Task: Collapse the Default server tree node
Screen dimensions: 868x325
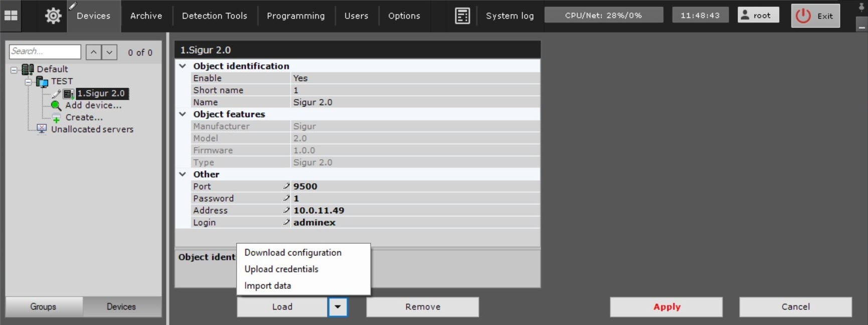Action: click(x=14, y=70)
